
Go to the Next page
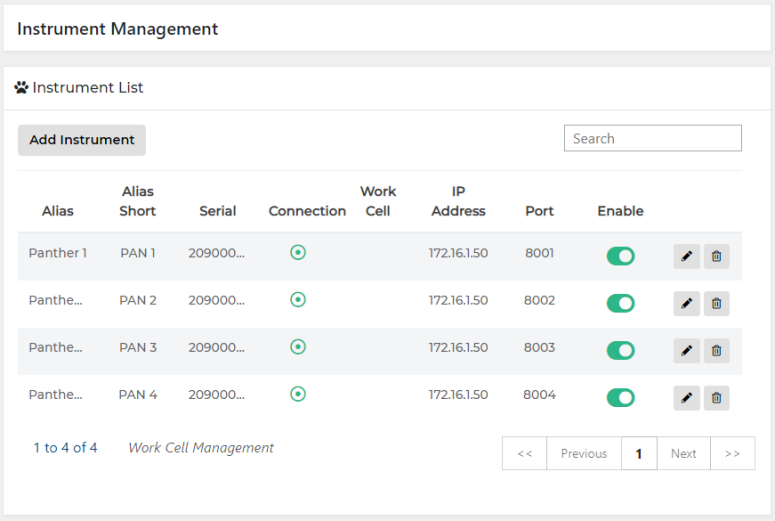[x=683, y=453]
